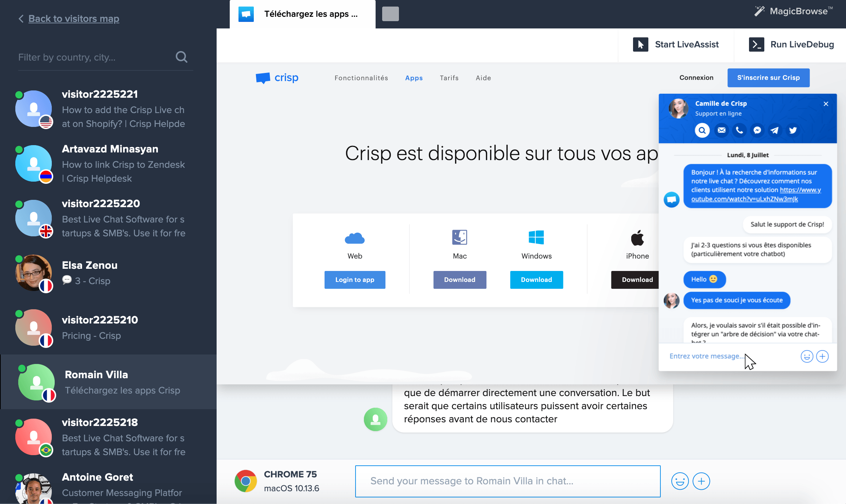Click the Chrome browser icon
The image size is (846, 504).
(245, 481)
